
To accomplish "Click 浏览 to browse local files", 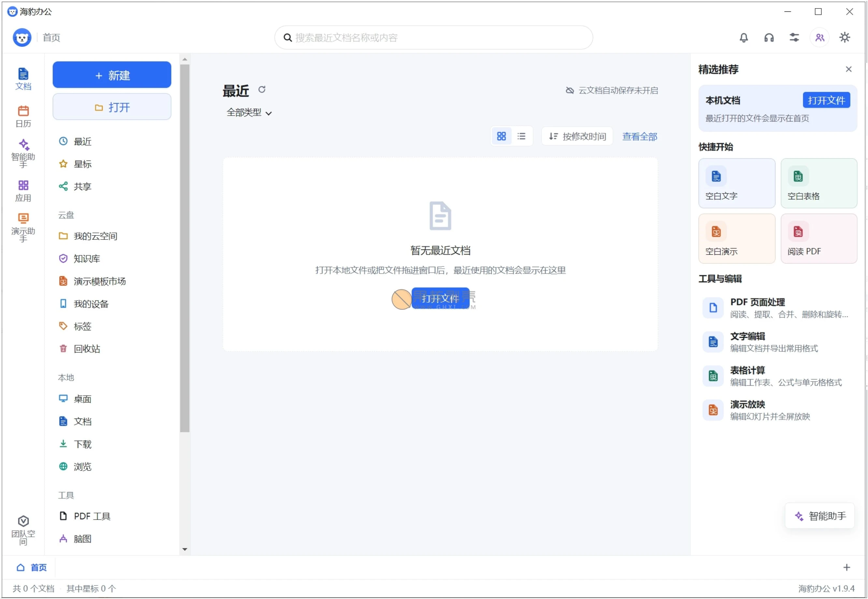I will coord(112,466).
